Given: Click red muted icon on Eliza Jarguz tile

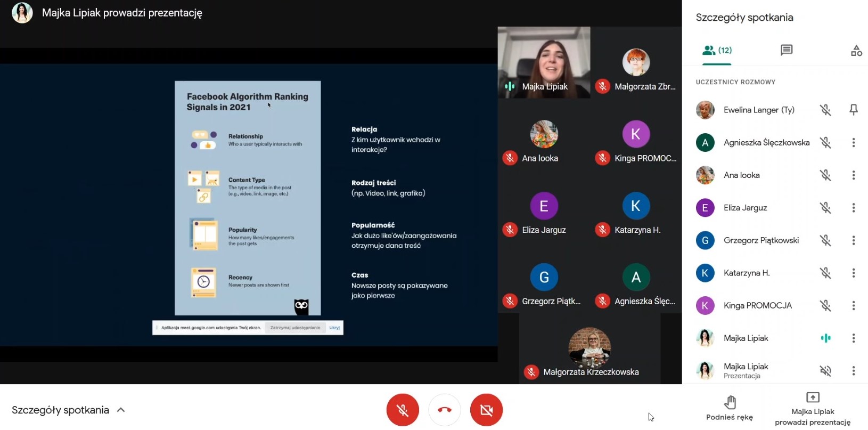Looking at the screenshot, I should pyautogui.click(x=510, y=230).
